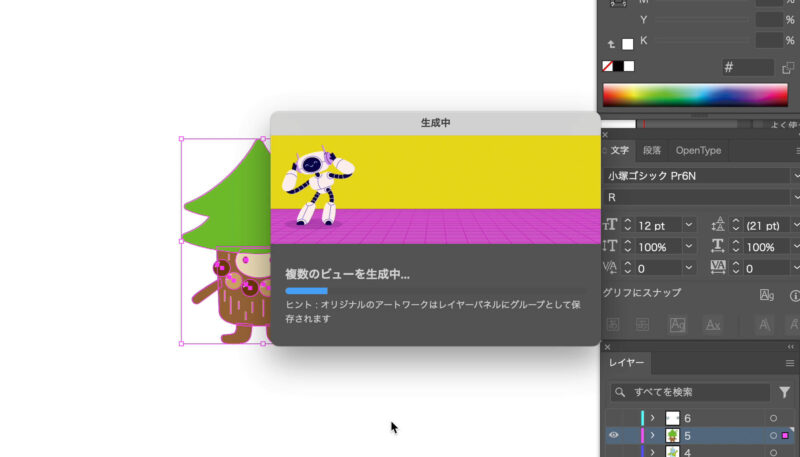Toggle visibility eye of layer 5
Screen dimensions: 800x457
pos(614,435)
